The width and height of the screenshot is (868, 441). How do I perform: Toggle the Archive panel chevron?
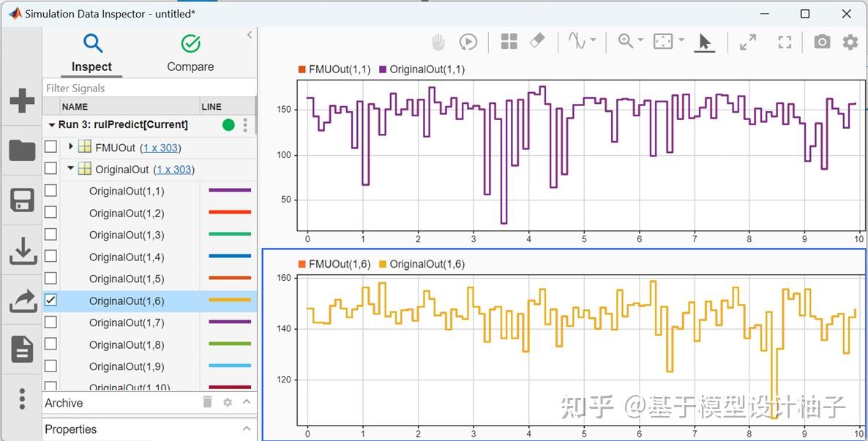tap(247, 402)
